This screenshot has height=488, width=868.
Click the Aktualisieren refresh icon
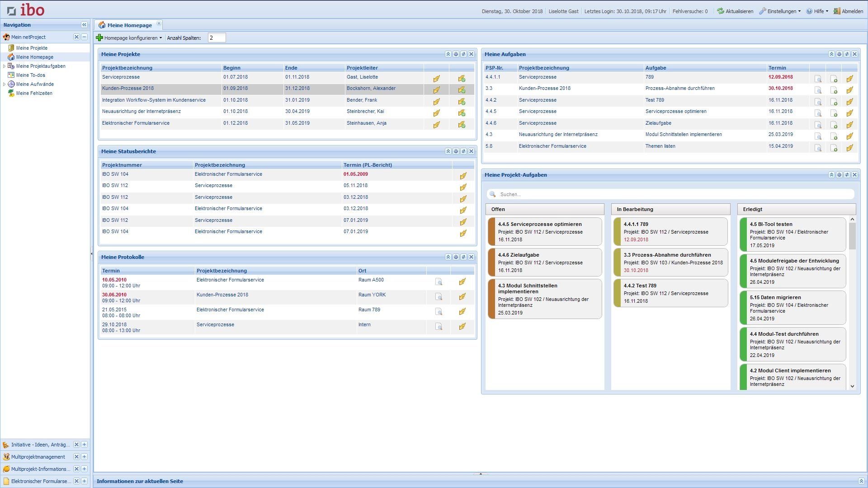[720, 11]
